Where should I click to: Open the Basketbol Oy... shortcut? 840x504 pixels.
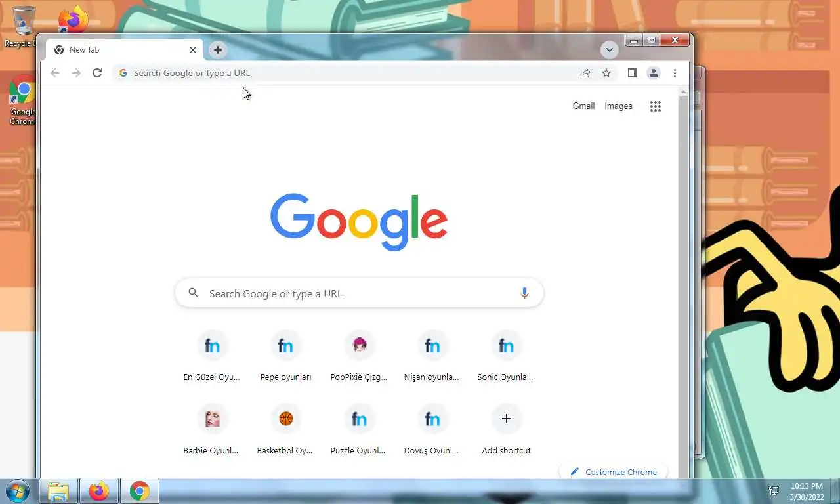pyautogui.click(x=285, y=429)
